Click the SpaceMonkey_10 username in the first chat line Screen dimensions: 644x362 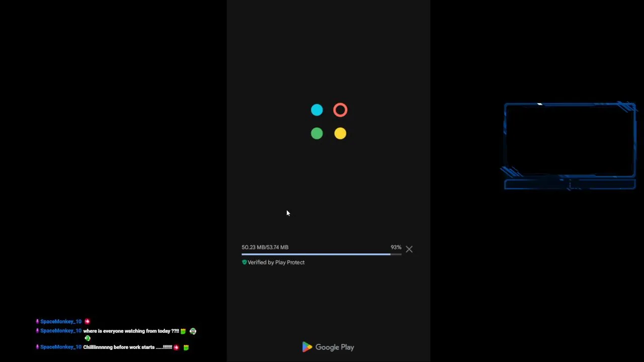[x=60, y=321]
